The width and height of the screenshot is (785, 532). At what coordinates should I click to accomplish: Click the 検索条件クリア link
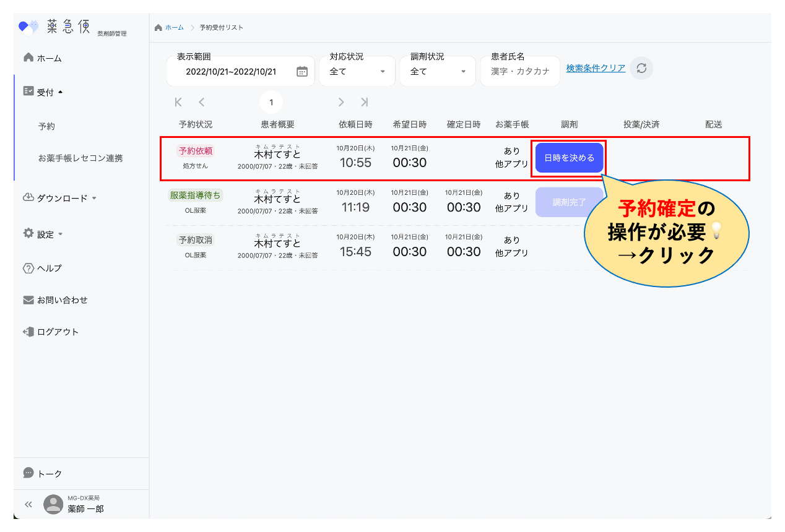[x=596, y=68]
